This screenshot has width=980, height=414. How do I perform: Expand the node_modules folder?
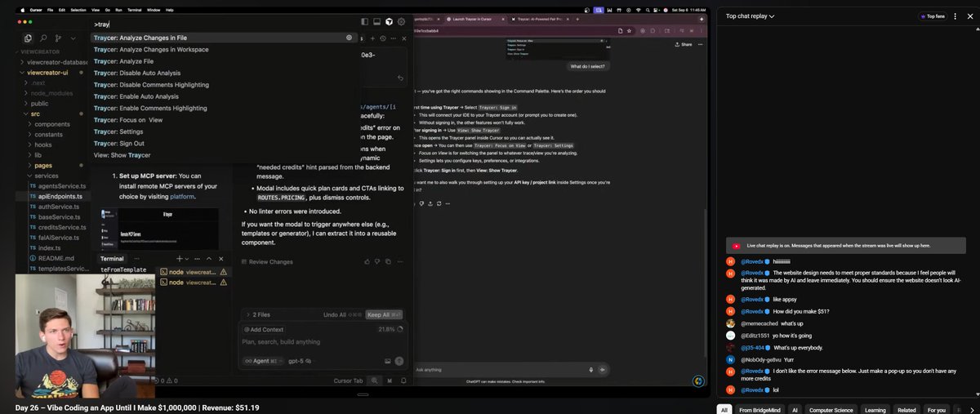pyautogui.click(x=51, y=93)
